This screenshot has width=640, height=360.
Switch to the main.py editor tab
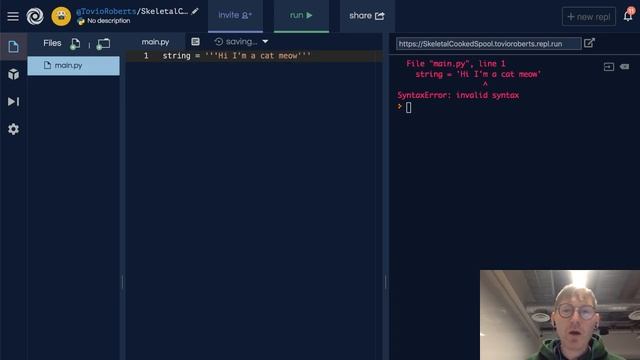155,42
